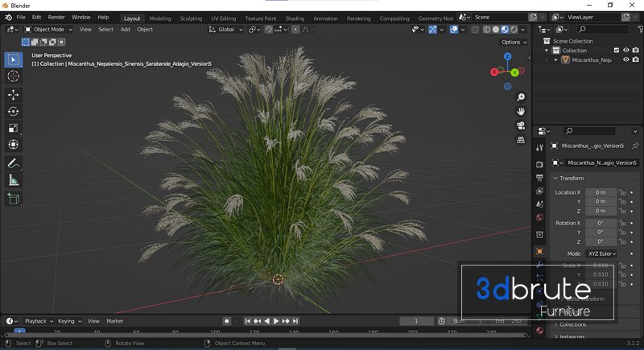Viewport: 644px width, 350px height.
Task: Switch to the Shading workspace tab
Action: [295, 19]
